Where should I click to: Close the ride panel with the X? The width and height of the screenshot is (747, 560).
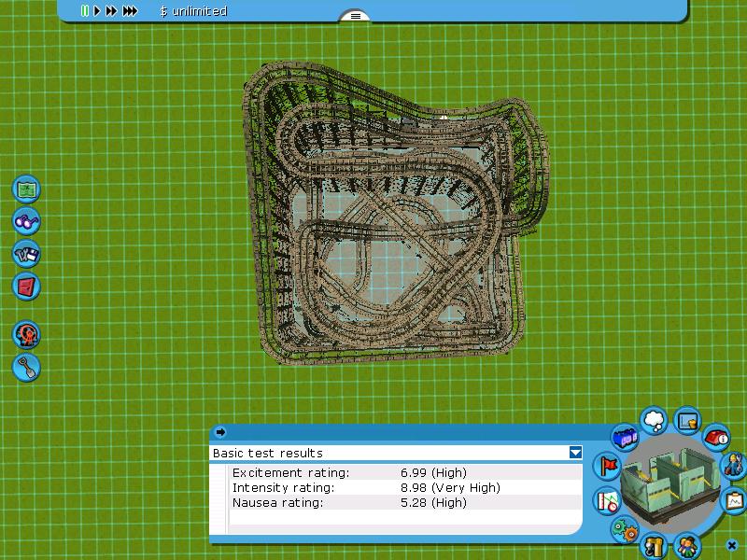pos(732,545)
